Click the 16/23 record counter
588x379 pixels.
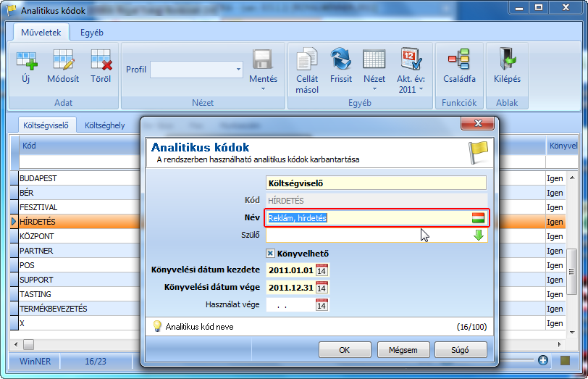[96, 362]
